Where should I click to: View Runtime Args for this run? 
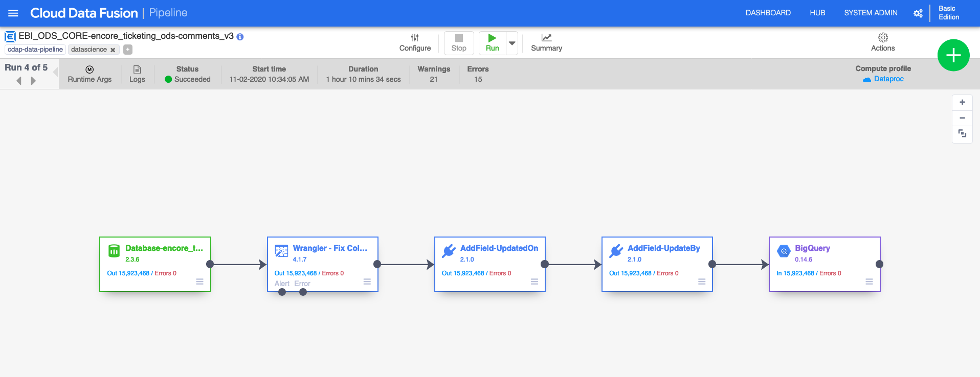pos(90,74)
